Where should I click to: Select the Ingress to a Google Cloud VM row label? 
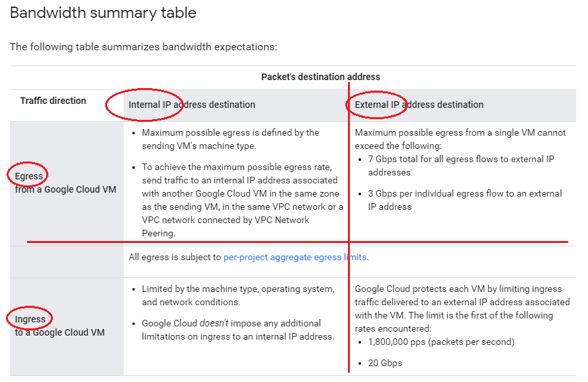60,326
